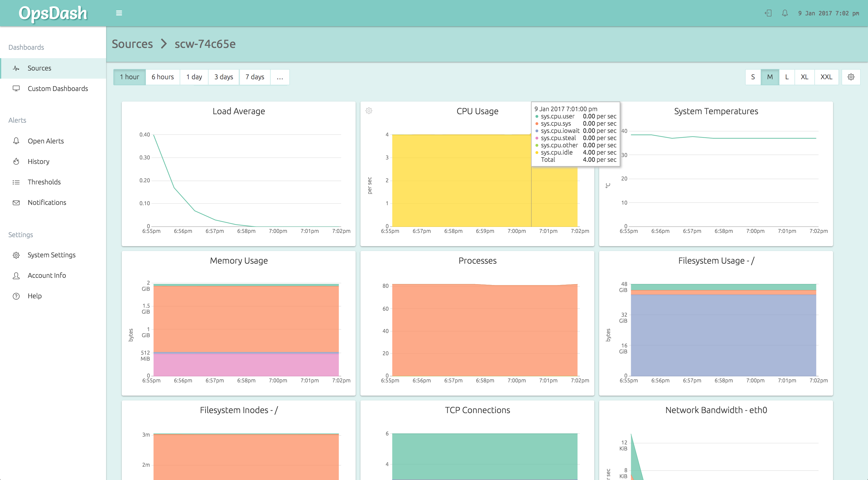868x480 pixels.
Task: Click the sys.cpu.idle legend color dot
Action: [x=537, y=152]
